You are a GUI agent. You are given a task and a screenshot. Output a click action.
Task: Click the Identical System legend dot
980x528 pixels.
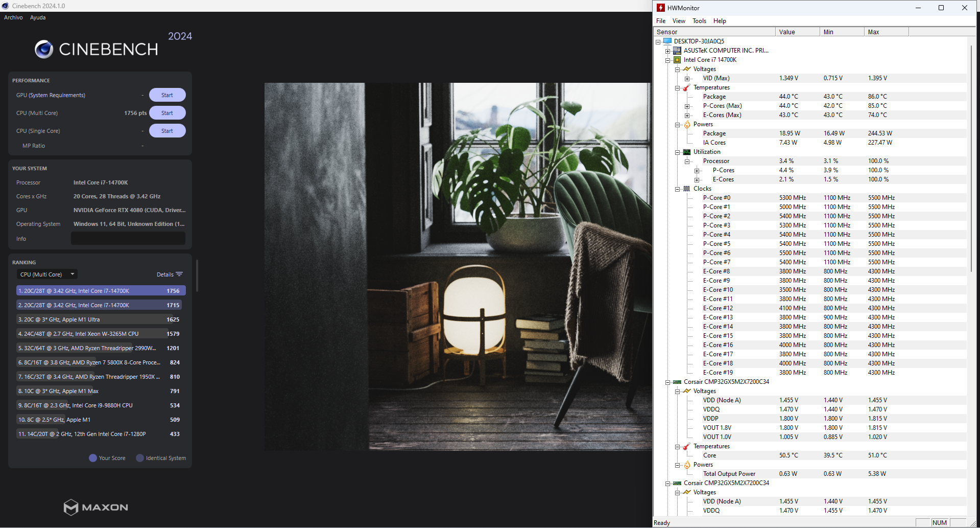[x=140, y=458]
